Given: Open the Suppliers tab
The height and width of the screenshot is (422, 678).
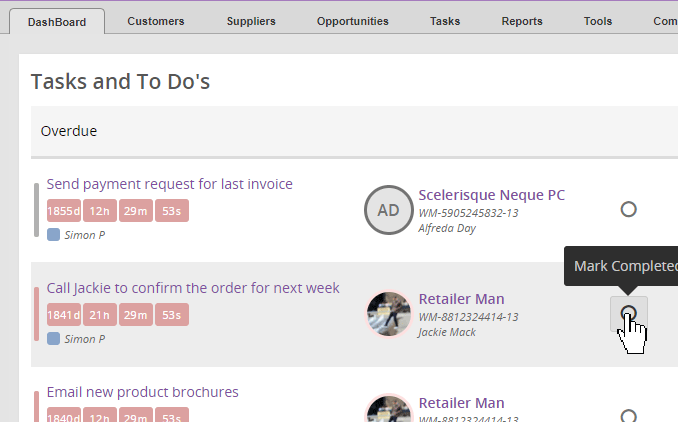Looking at the screenshot, I should 251,21.
